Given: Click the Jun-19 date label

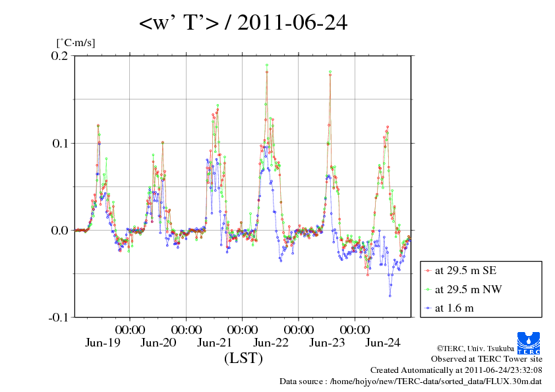Looking at the screenshot, I should [x=103, y=343].
